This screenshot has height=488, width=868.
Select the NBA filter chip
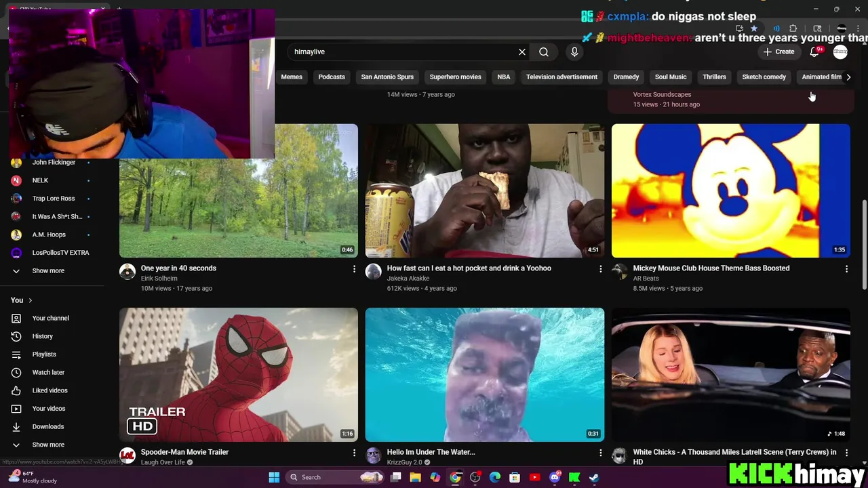coord(503,77)
